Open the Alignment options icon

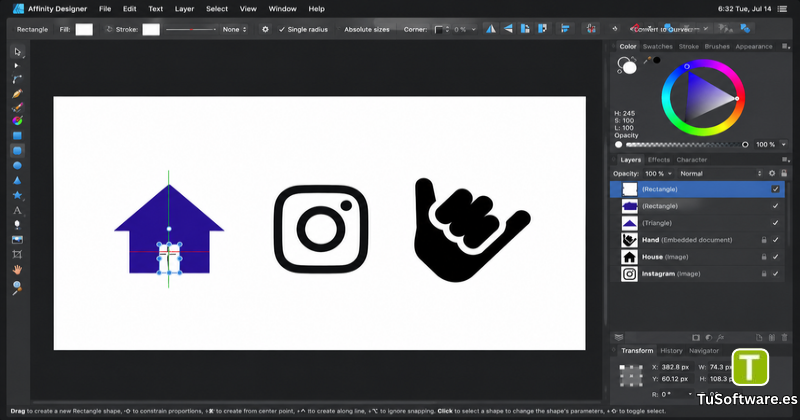click(x=565, y=29)
